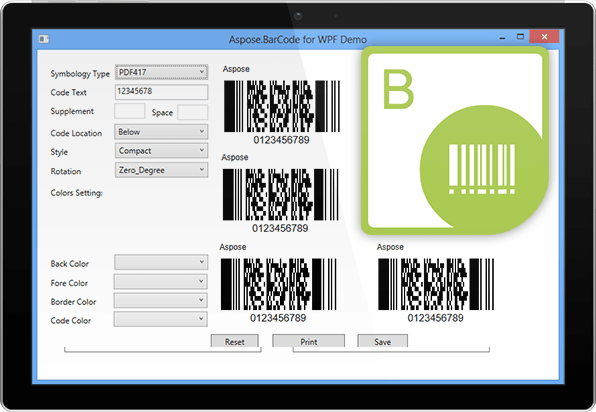Click the Border Color label
596x412 pixels.
pos(73,302)
